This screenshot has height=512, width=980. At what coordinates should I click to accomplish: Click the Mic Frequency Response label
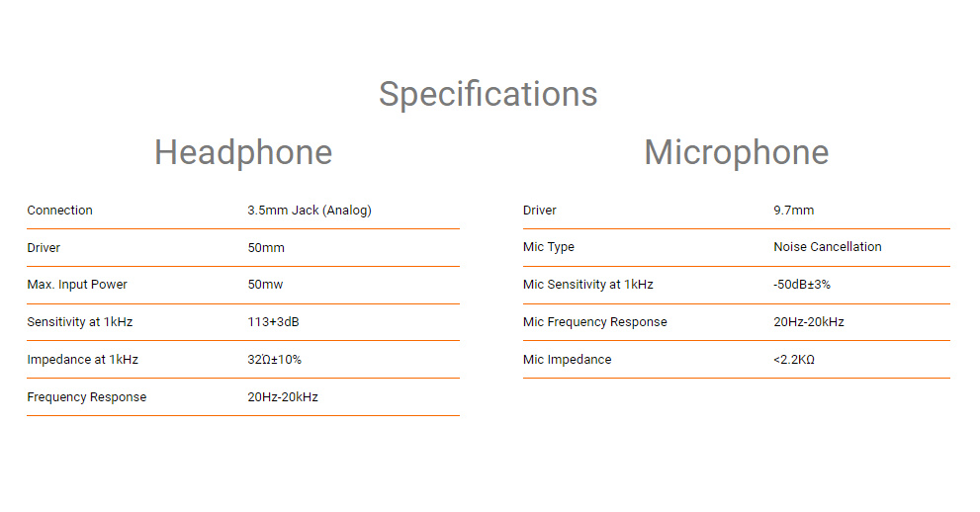[x=594, y=322]
